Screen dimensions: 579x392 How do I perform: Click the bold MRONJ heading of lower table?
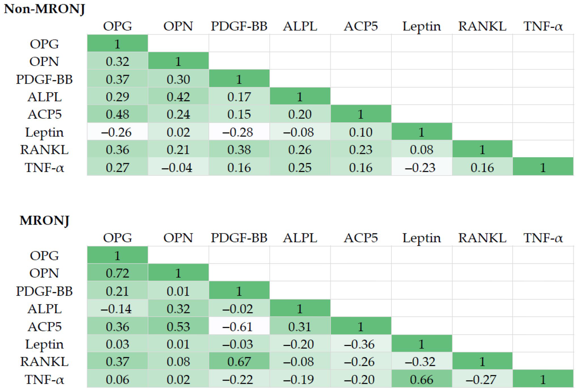click(x=45, y=221)
